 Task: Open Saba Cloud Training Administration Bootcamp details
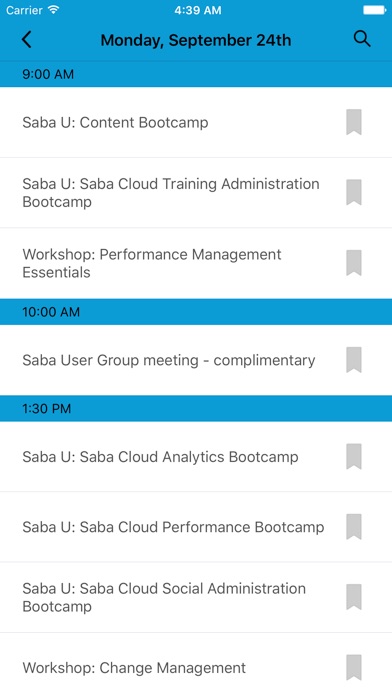[196, 193]
